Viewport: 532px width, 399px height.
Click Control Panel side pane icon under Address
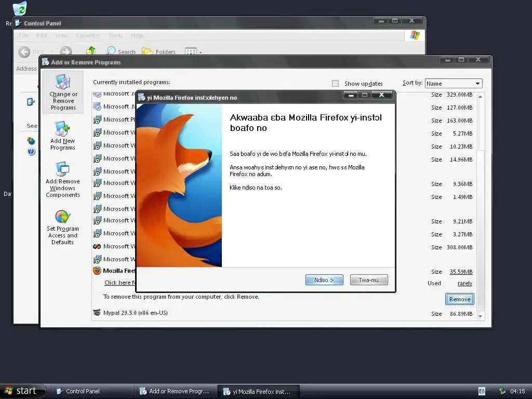(31, 102)
